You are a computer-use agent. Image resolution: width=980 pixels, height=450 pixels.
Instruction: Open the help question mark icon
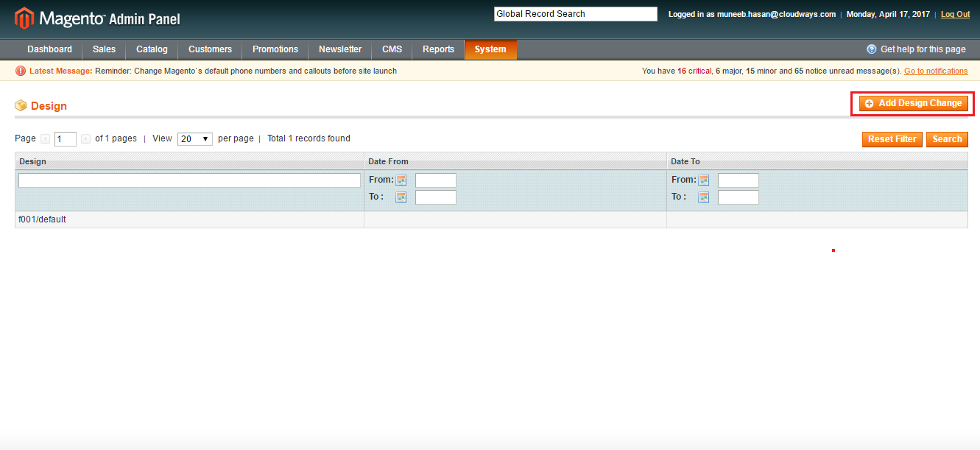872,49
